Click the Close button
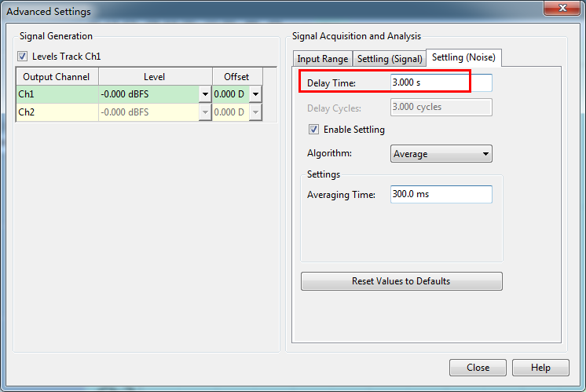 coord(478,368)
